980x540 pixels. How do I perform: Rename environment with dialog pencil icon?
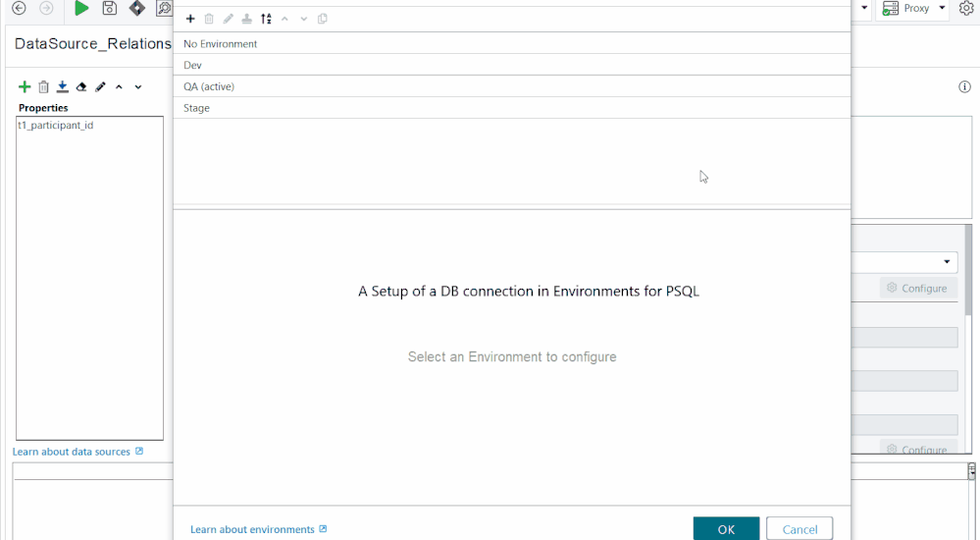[x=229, y=19]
